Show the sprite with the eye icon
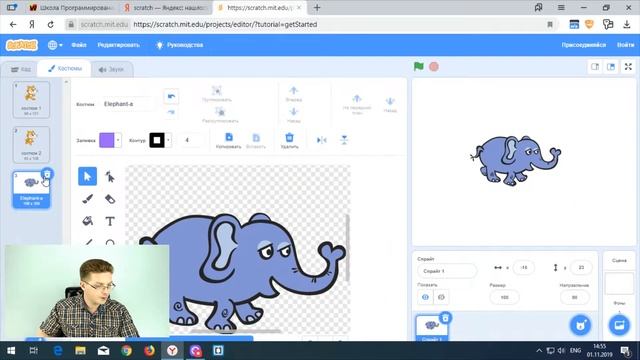 point(425,297)
